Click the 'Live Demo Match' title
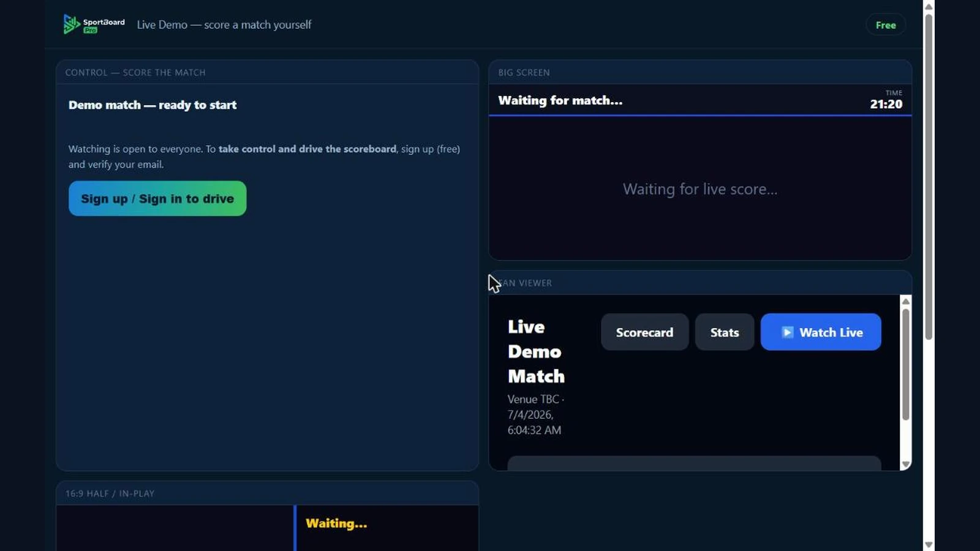The width and height of the screenshot is (980, 551). [x=536, y=351]
